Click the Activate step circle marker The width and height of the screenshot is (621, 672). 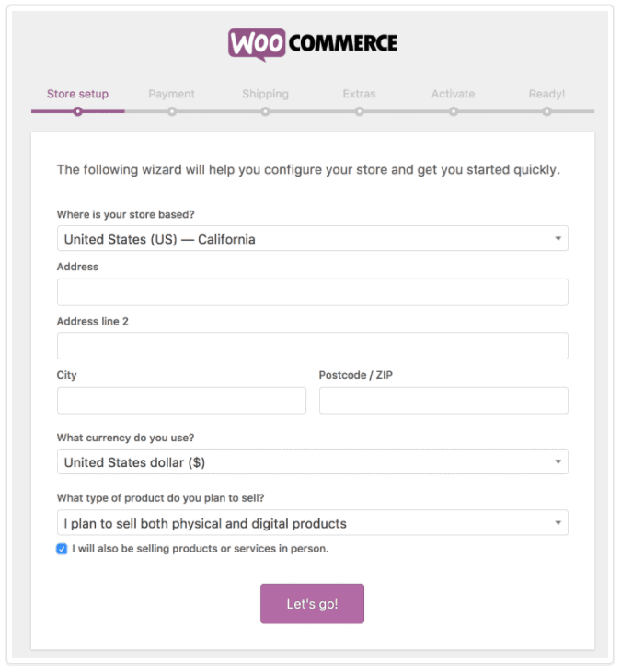pyautogui.click(x=454, y=112)
